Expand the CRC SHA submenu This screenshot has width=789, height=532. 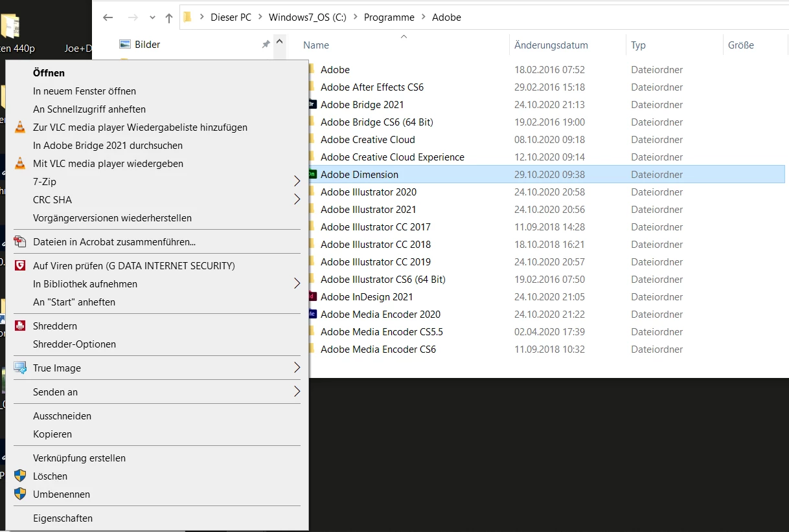(x=297, y=199)
